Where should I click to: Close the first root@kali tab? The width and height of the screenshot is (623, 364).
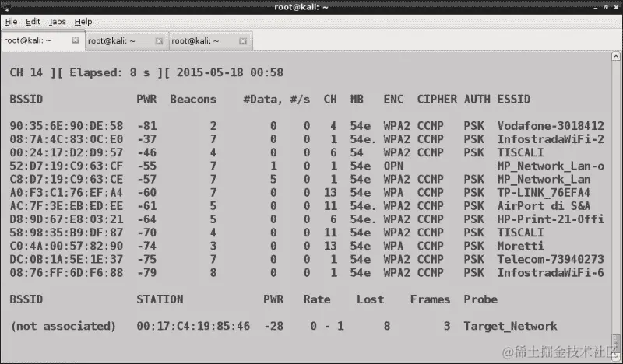click(x=75, y=40)
